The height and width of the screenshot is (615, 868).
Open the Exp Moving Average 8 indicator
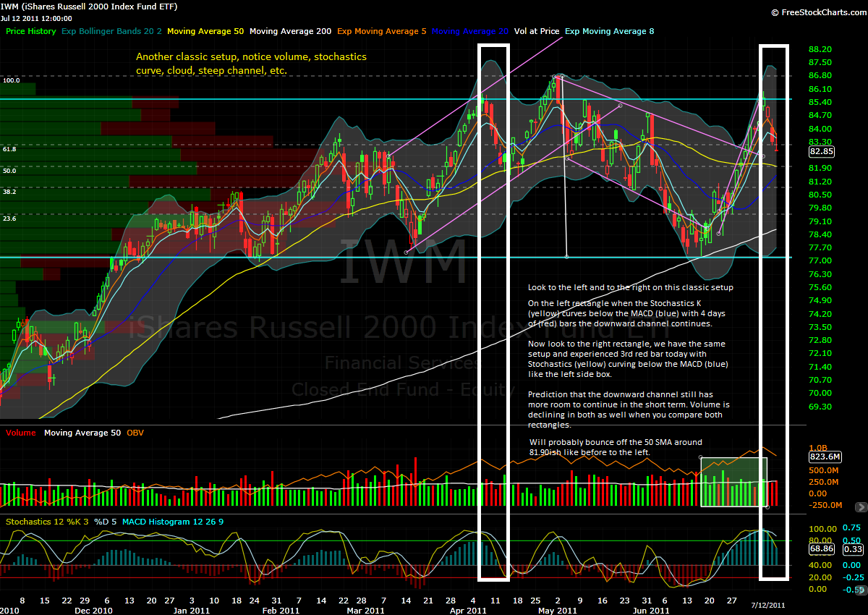[610, 31]
